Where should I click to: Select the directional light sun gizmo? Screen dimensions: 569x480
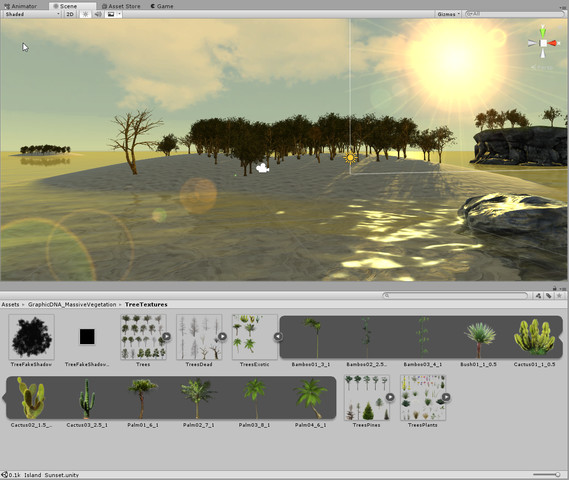coord(350,157)
